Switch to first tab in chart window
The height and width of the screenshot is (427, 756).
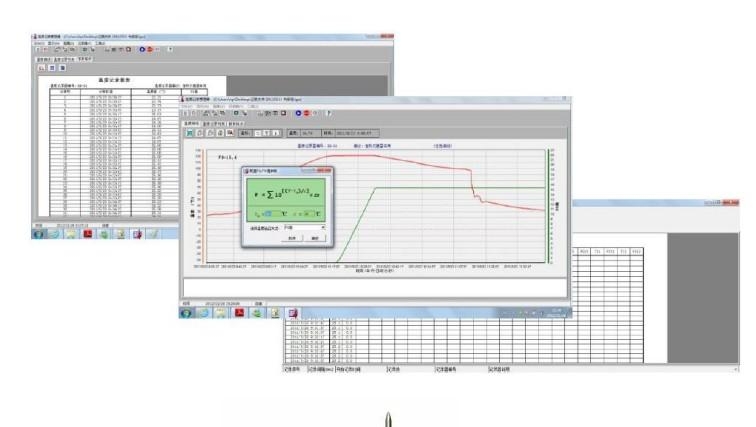[x=192, y=124]
